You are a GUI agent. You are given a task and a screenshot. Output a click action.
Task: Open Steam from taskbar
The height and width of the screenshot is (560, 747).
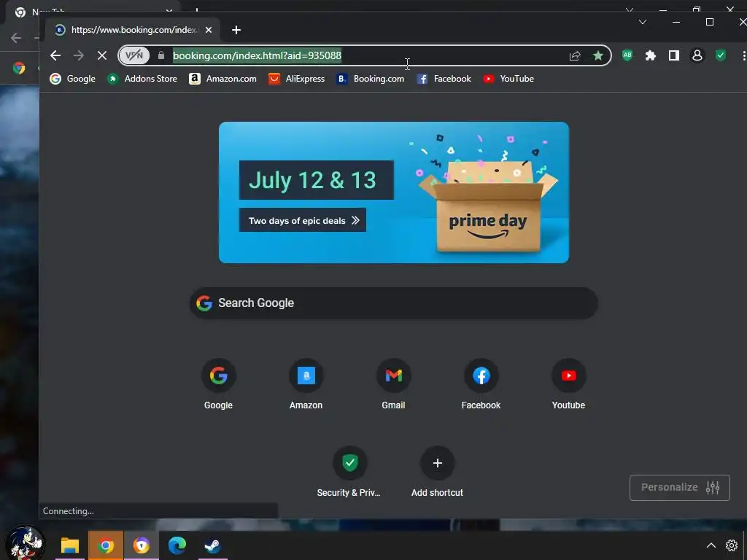(213, 545)
